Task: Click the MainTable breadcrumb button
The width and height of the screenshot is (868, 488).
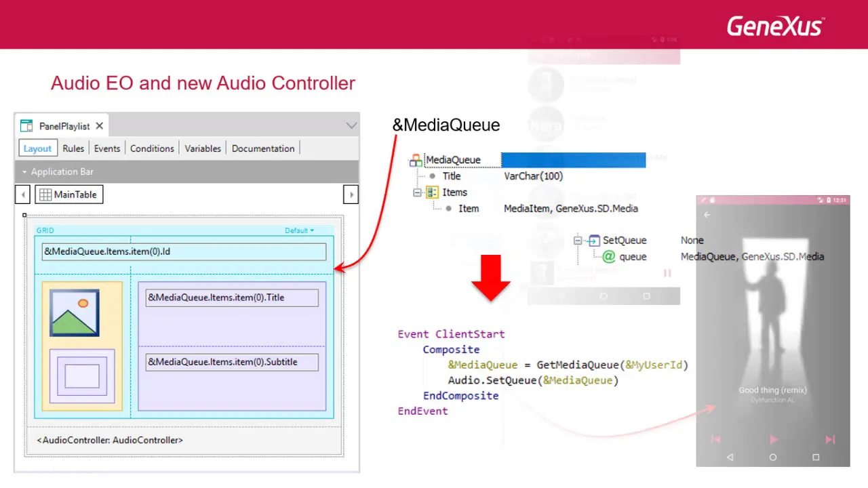Action: click(x=69, y=195)
